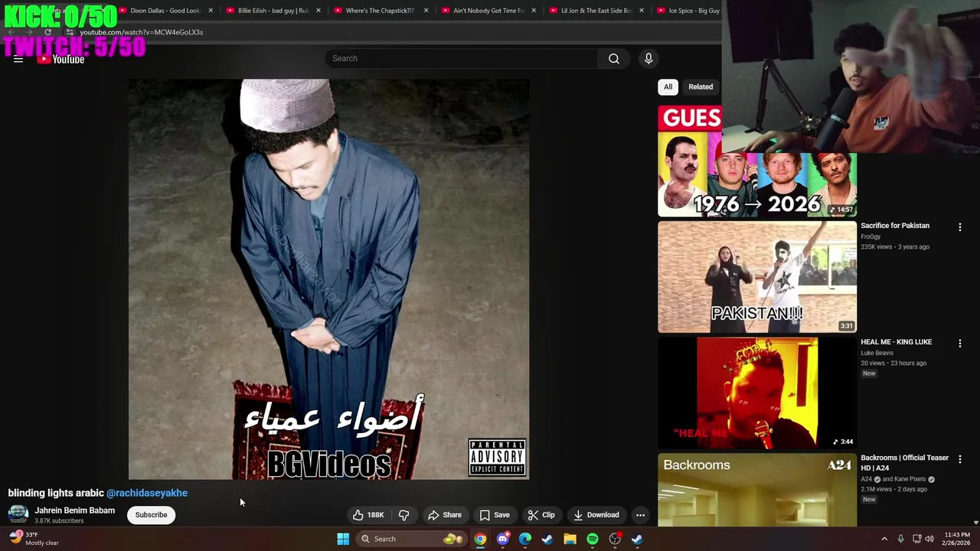Download the video
This screenshot has height=551, width=980.
(x=596, y=515)
